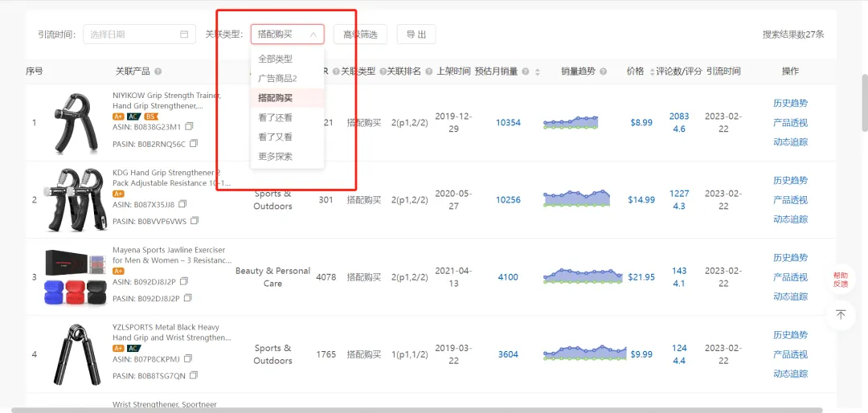This screenshot has height=413, width=868.
Task: Click AC badge on YZLSPORTS product
Action: point(133,348)
